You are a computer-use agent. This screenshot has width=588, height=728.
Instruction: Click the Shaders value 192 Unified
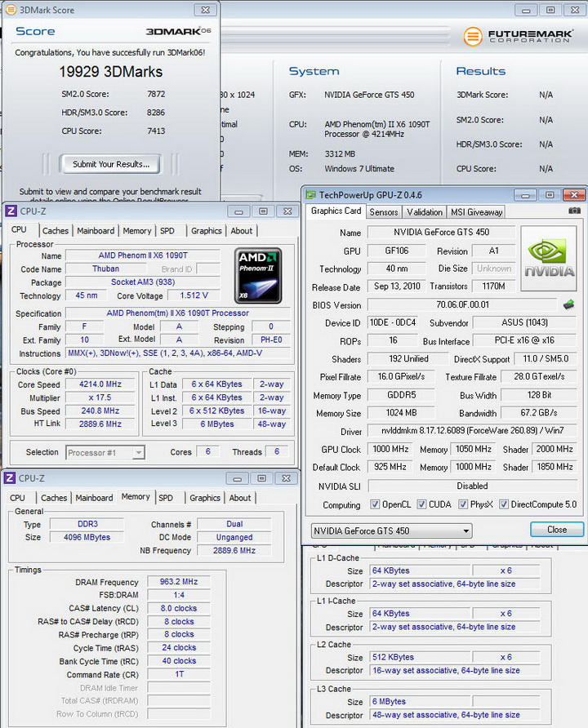[x=408, y=359]
